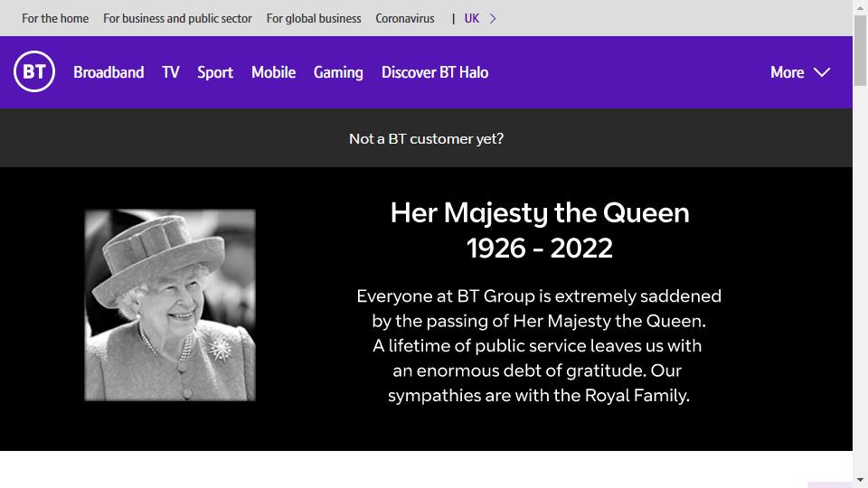Select Mobile in the navigation bar
Viewport: 868px width, 488px height.
pos(273,72)
